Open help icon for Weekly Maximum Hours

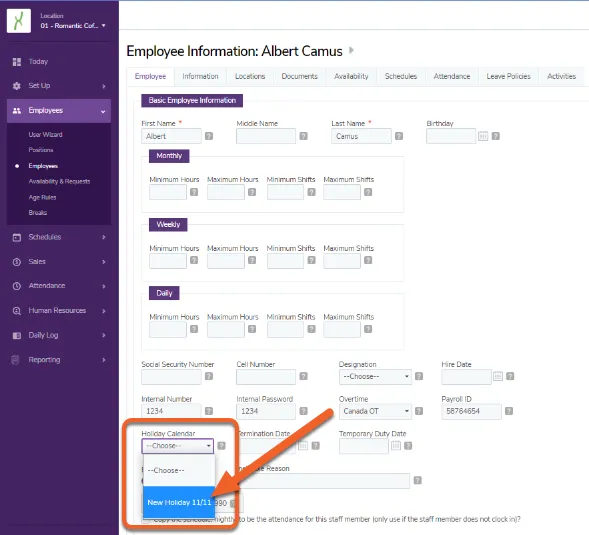252,260
